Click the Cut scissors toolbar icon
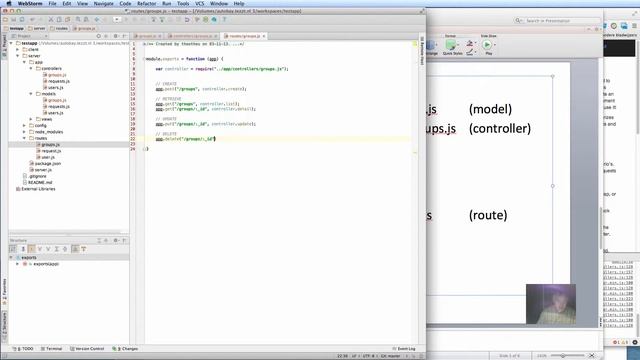Image resolution: width=640 pixels, height=360 pixels. coord(51,20)
